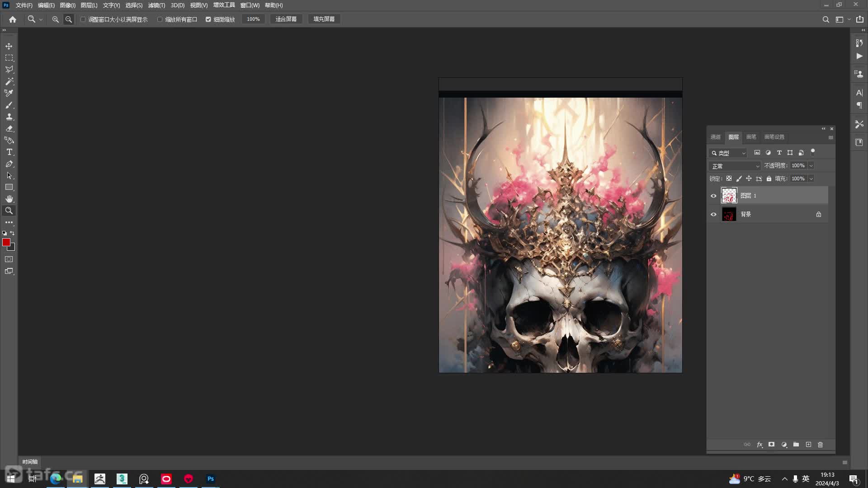Click the Fit Screen button
The image size is (868, 488).
[286, 19]
